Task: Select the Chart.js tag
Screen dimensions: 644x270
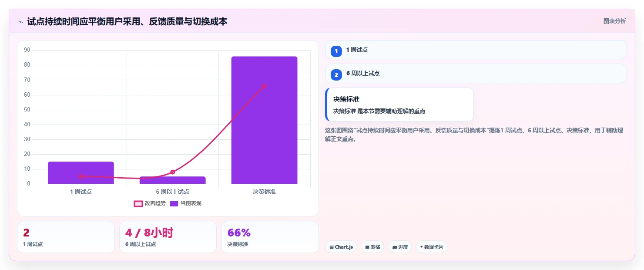Action: click(341, 247)
